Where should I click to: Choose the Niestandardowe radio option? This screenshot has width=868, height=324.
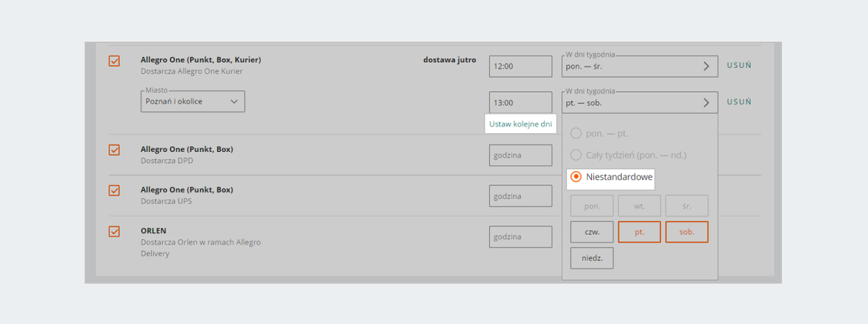pos(576,176)
